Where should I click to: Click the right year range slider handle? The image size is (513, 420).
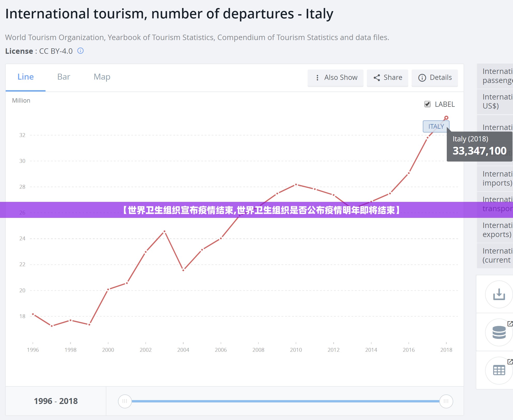(446, 401)
